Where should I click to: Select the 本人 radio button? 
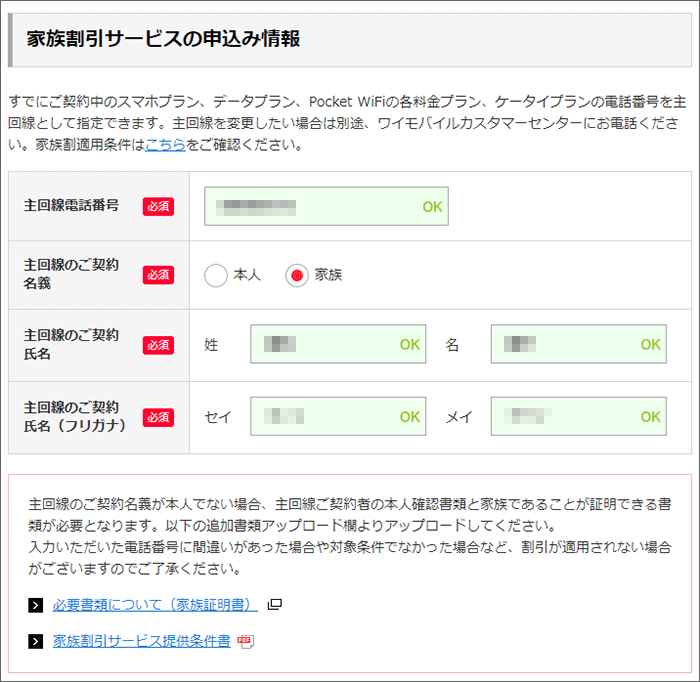point(216,275)
